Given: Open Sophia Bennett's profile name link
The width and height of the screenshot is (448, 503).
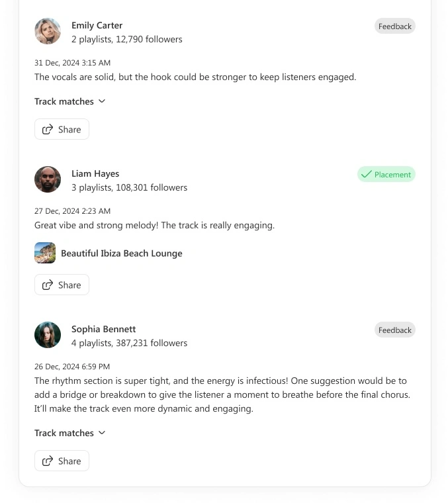Looking at the screenshot, I should click(x=103, y=329).
